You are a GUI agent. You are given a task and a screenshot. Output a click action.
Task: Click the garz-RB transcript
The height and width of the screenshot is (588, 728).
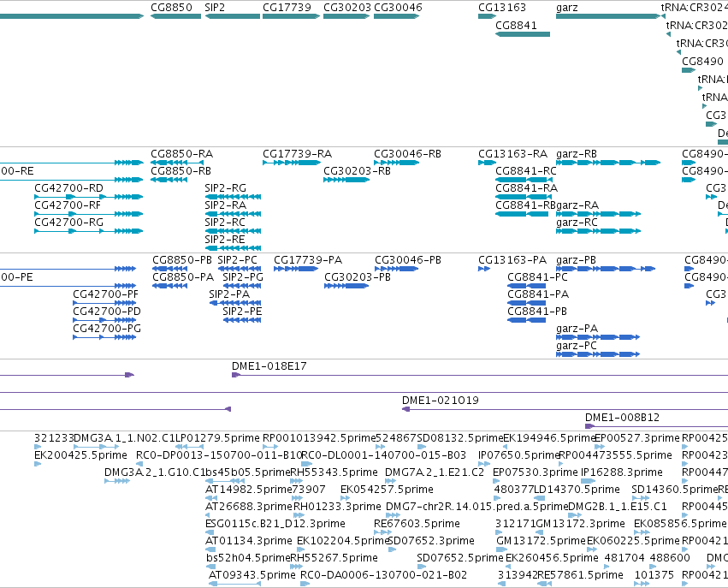tap(607, 163)
